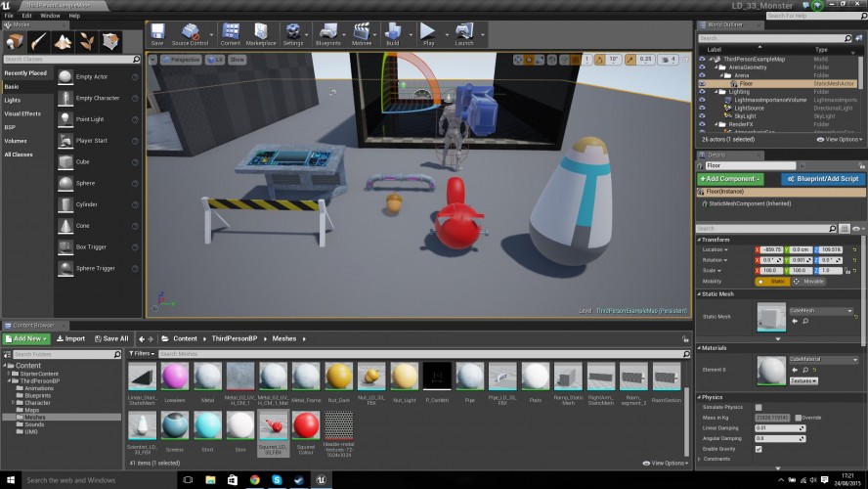Screen dimensions: 868x489
Task: Toggle Enable Gravity checkbox
Action: (x=759, y=449)
